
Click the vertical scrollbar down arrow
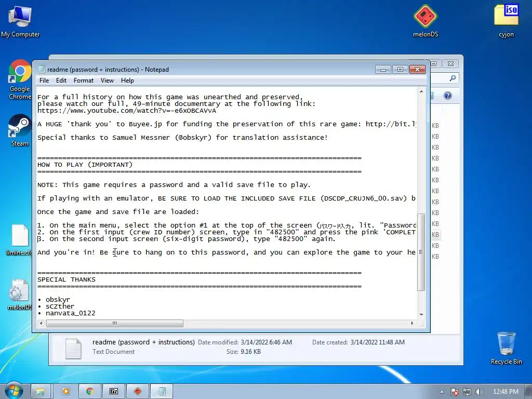(421, 314)
